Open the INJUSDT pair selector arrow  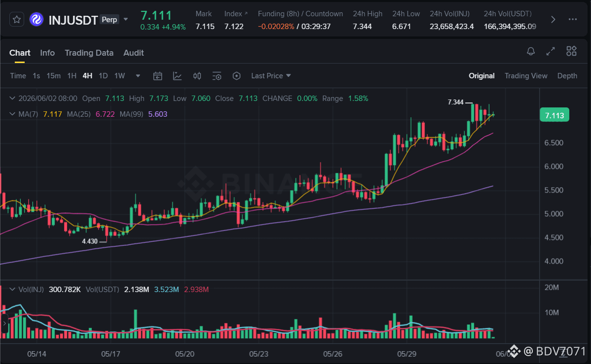[x=126, y=19]
